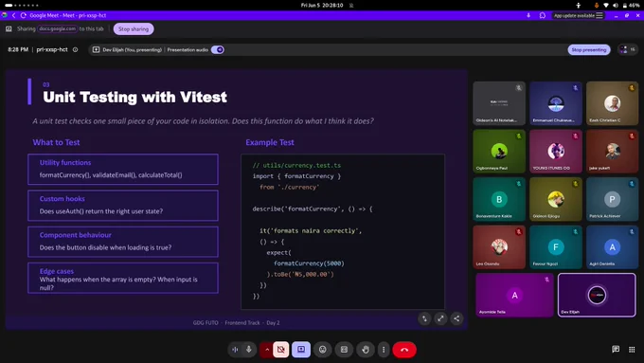
Task: Click App update available notice
Action: pyautogui.click(x=574, y=15)
